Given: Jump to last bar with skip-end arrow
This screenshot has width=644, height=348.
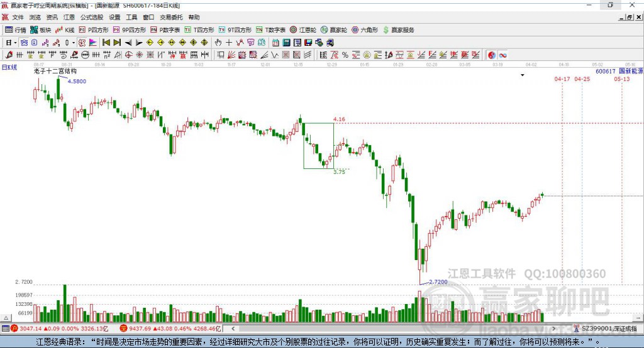Looking at the screenshot, I should pyautogui.click(x=117, y=43).
